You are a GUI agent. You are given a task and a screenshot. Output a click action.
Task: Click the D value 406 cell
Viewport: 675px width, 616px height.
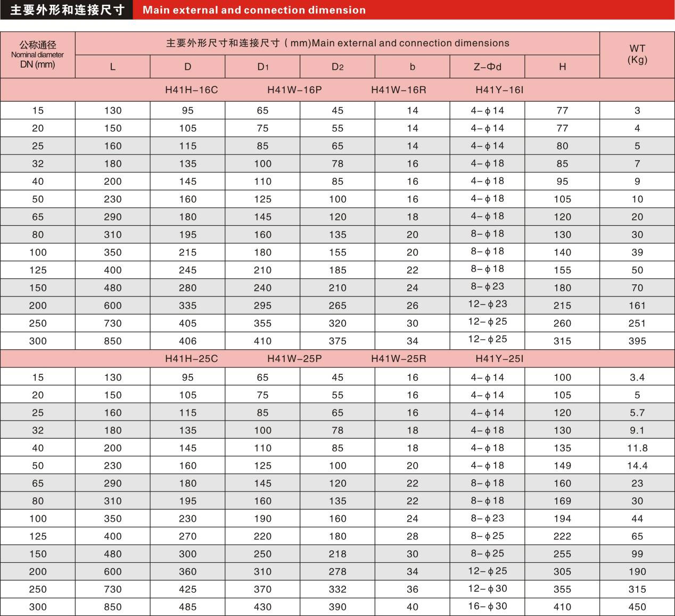(187, 341)
